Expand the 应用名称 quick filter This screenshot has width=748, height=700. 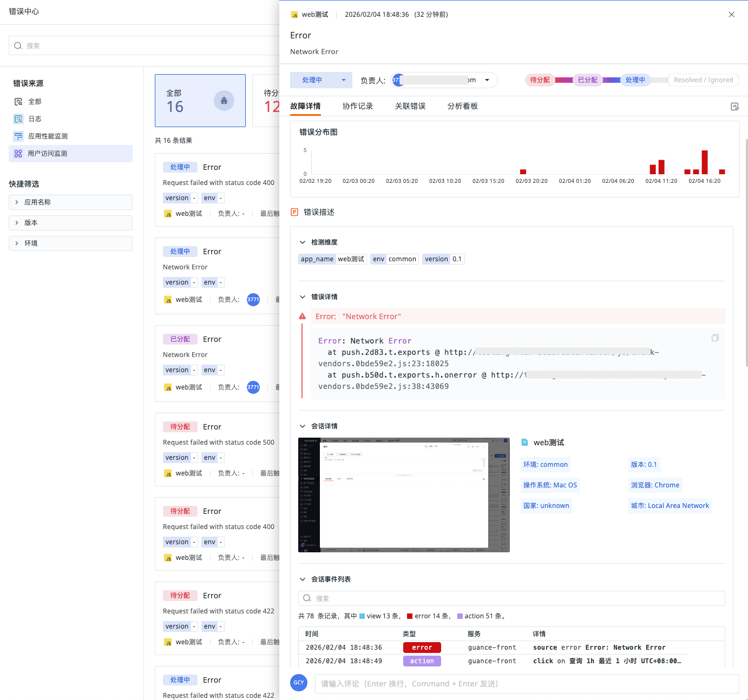tap(70, 202)
